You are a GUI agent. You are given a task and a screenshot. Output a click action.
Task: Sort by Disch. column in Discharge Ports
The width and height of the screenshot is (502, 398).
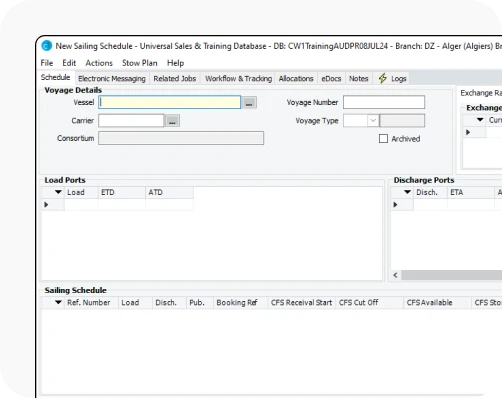430,192
